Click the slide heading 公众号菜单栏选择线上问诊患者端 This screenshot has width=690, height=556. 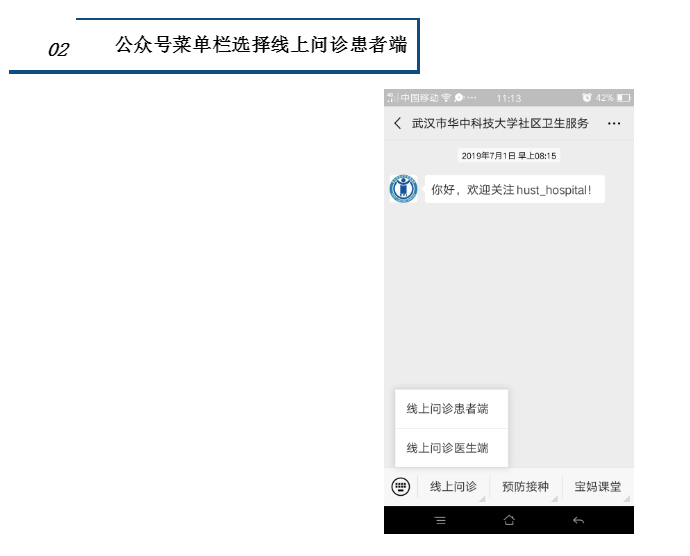click(x=261, y=45)
